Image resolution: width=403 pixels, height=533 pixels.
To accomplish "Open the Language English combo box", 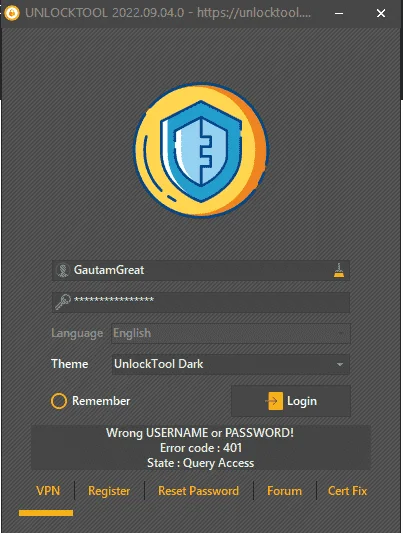I will point(231,333).
